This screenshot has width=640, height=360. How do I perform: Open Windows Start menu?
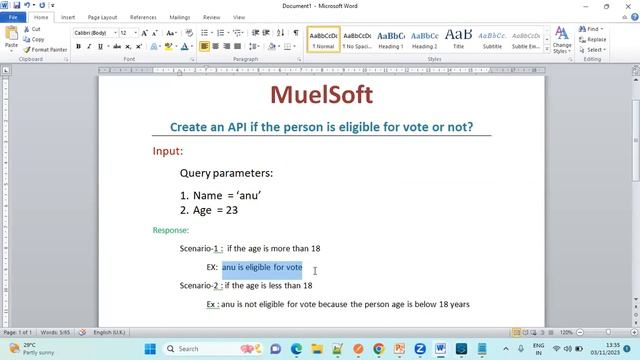point(150,349)
